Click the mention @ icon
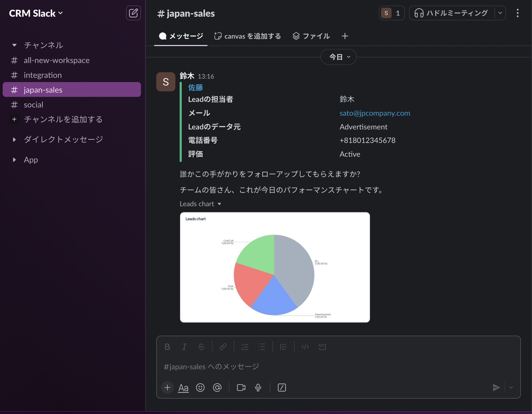Image resolution: width=532 pixels, height=414 pixels. point(217,388)
